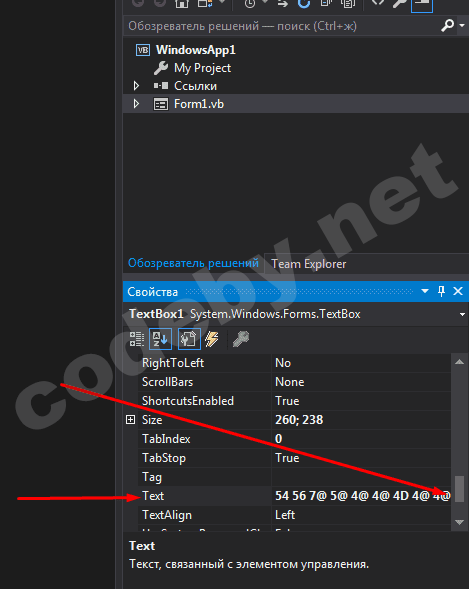The height and width of the screenshot is (589, 469).
Task: Click the Home icon in Solution Explorer toolbar
Action: pyautogui.click(x=182, y=4)
